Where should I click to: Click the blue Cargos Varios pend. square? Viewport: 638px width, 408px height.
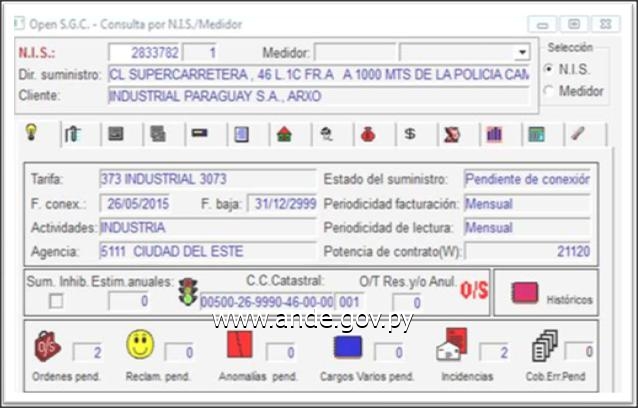click(x=347, y=347)
